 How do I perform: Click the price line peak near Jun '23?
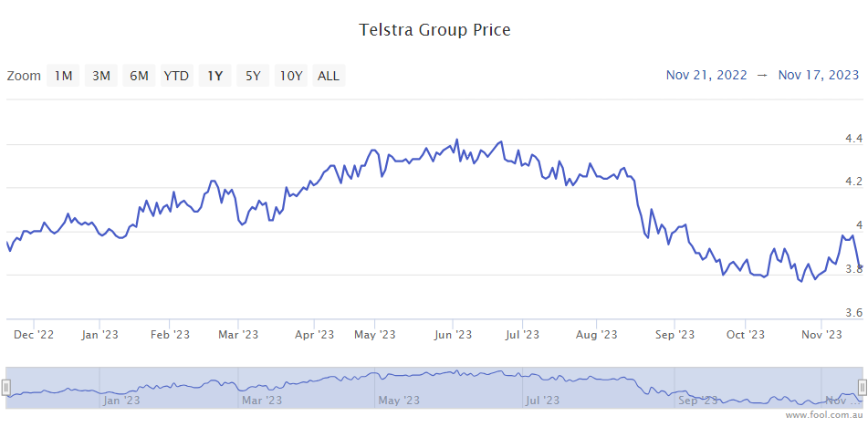(455, 141)
